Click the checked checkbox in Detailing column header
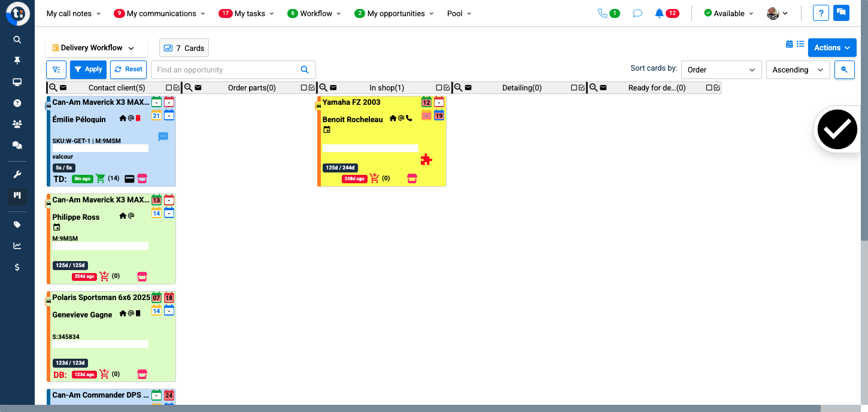Screen dimensions: 868x412 tap(582, 88)
